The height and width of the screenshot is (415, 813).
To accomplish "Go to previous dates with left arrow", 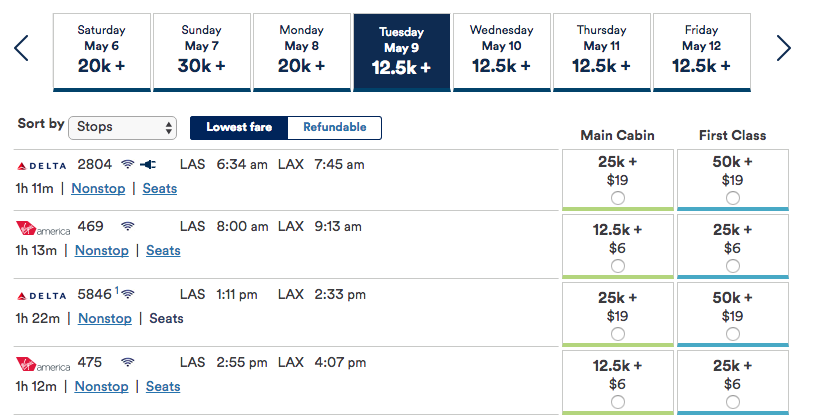I will pyautogui.click(x=22, y=48).
